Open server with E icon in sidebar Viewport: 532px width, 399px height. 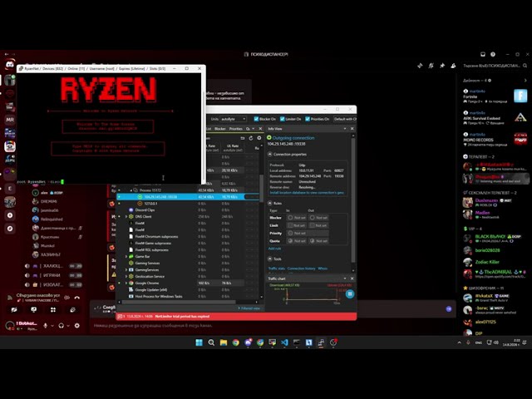(x=10, y=189)
